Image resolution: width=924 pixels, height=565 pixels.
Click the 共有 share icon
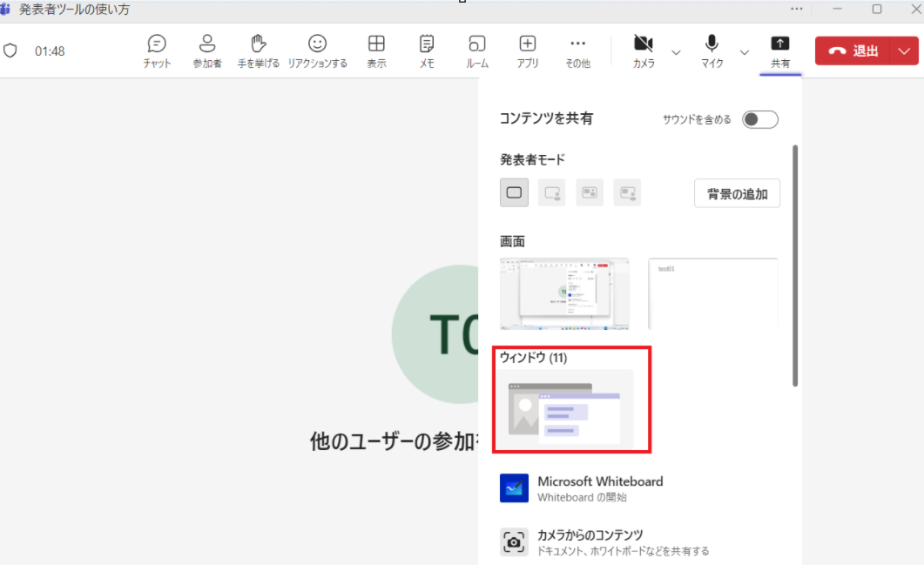(779, 50)
